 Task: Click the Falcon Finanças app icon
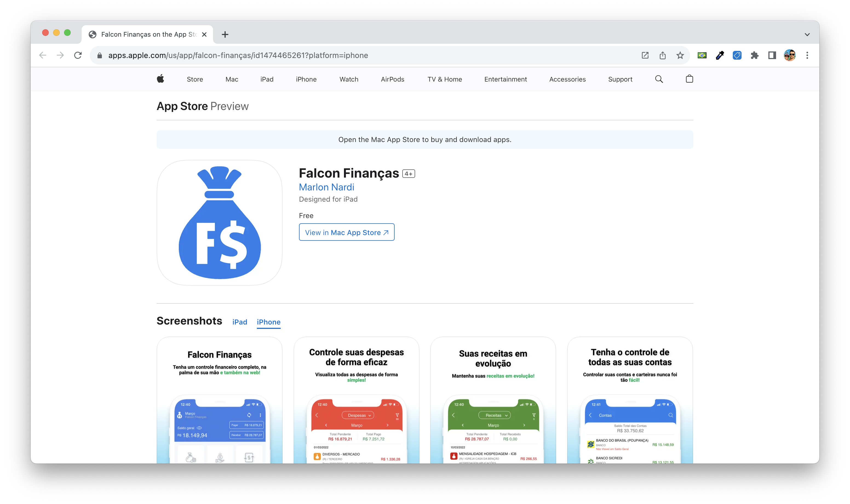(x=219, y=222)
